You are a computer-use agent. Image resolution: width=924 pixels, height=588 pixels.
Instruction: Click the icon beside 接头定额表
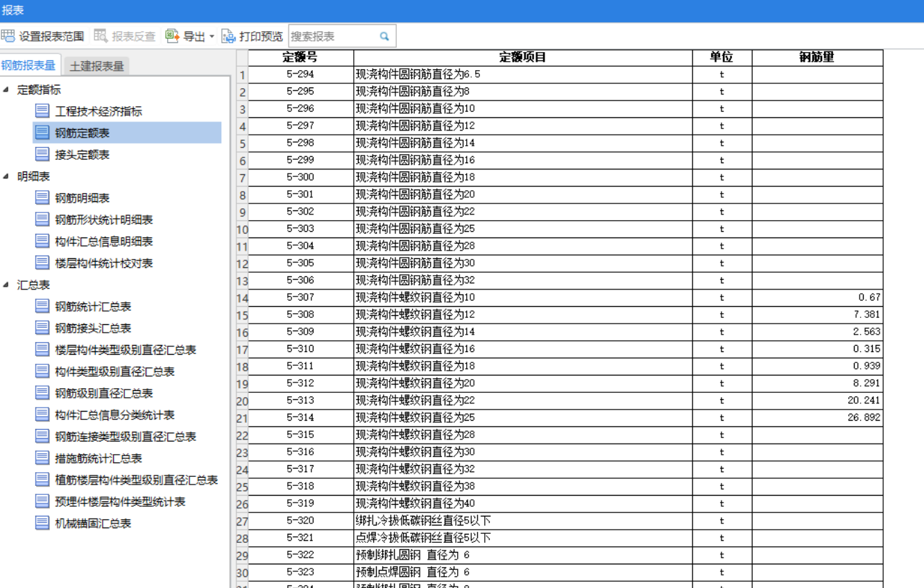(x=42, y=154)
